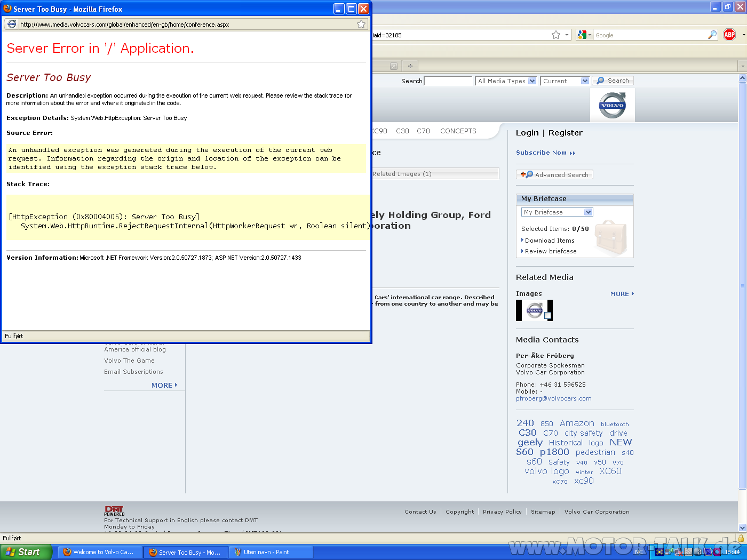The image size is (747, 560).
Task: Open Sitemap footer link
Action: click(x=543, y=512)
